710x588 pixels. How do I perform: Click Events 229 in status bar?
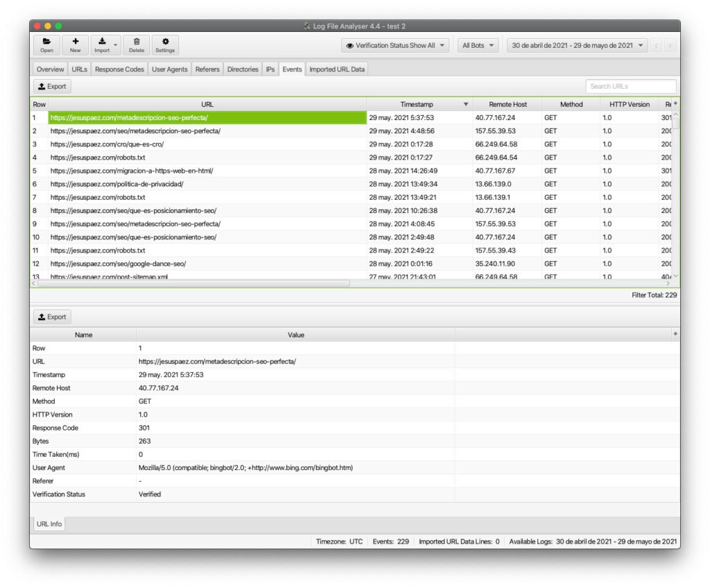(390, 542)
